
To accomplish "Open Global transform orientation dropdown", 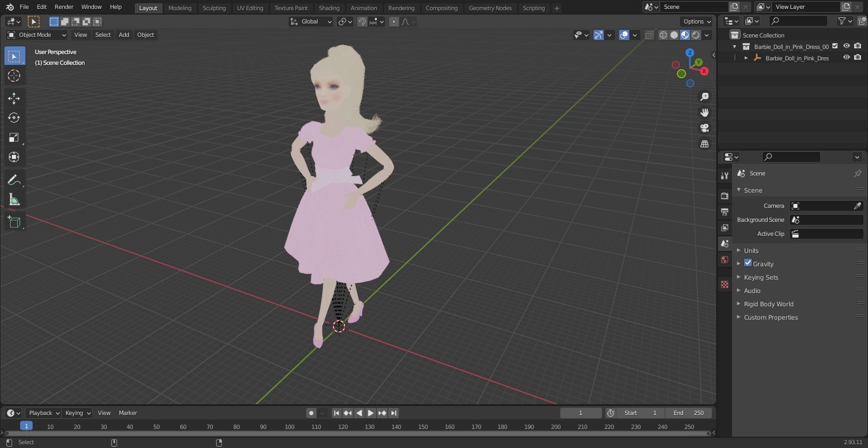I will [x=311, y=22].
